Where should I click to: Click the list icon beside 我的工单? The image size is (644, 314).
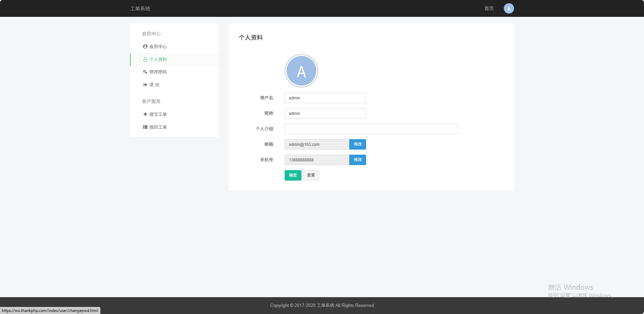click(x=145, y=127)
